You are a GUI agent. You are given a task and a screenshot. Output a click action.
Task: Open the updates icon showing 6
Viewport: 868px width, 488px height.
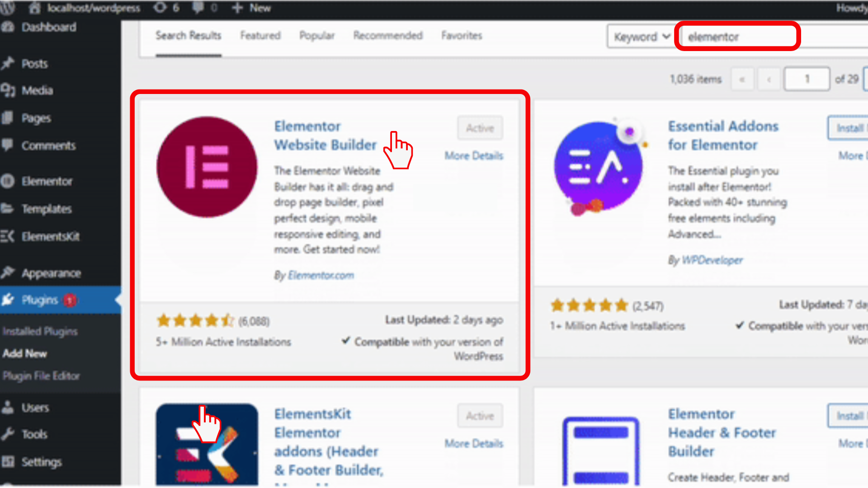tap(160, 8)
